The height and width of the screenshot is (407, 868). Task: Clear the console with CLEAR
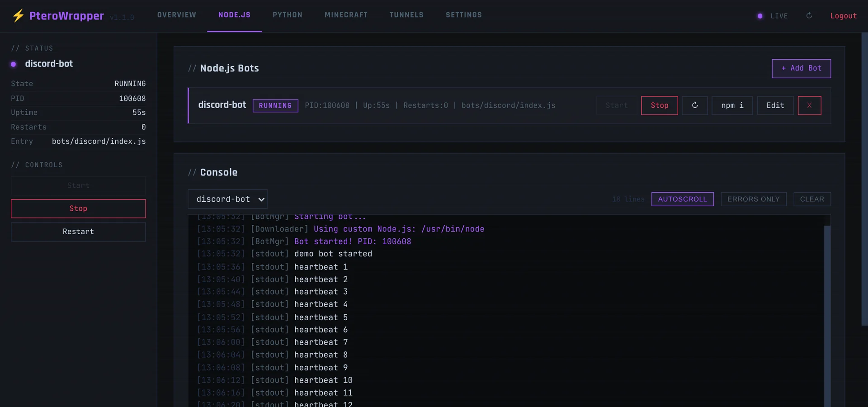tap(812, 199)
